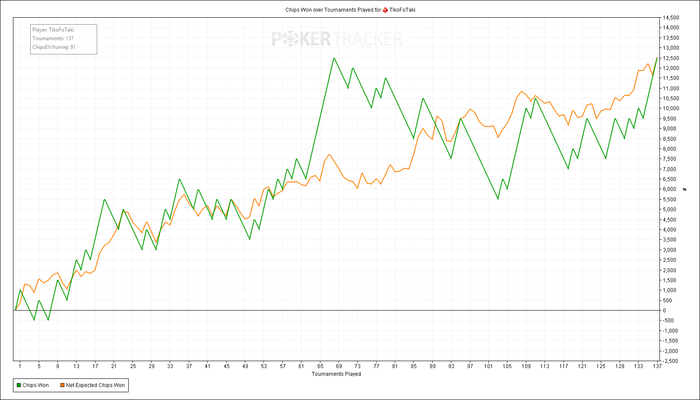This screenshot has width=700, height=400.
Task: Click the 'Tournaments Played' x-axis label
Action: (x=336, y=374)
